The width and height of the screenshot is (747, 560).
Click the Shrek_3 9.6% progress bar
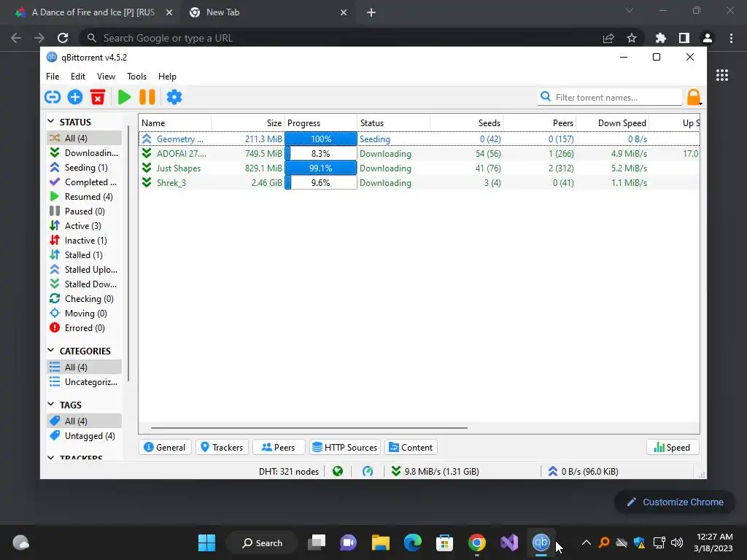tap(321, 183)
